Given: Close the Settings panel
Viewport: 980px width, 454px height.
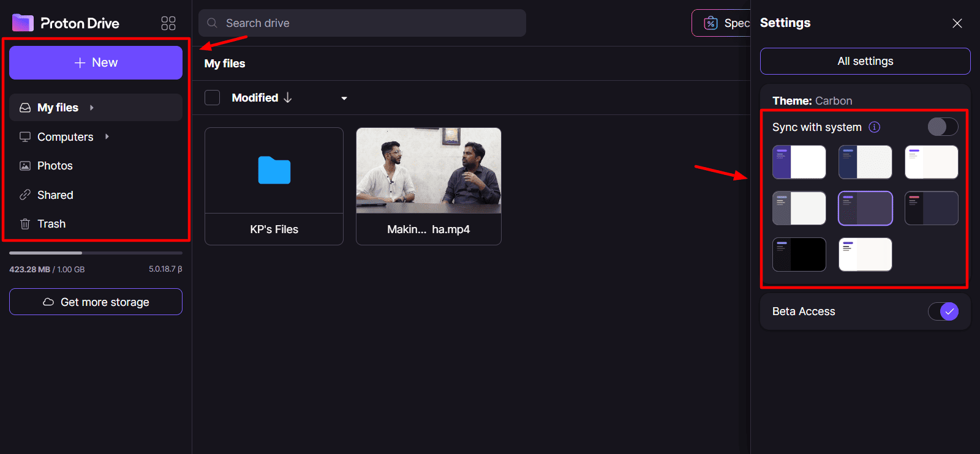Looking at the screenshot, I should pyautogui.click(x=957, y=23).
